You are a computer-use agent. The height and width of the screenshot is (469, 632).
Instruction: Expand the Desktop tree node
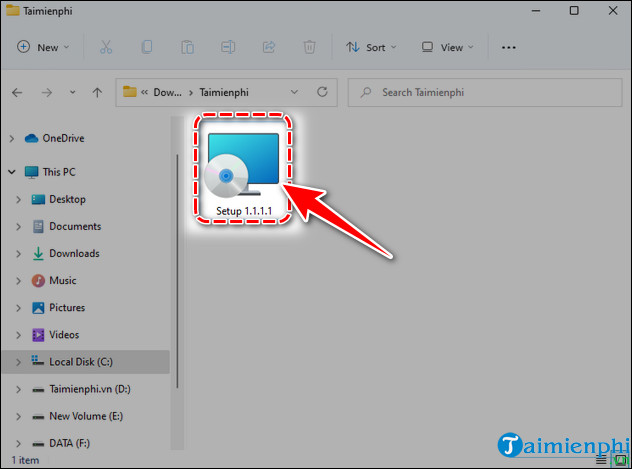[x=18, y=199]
